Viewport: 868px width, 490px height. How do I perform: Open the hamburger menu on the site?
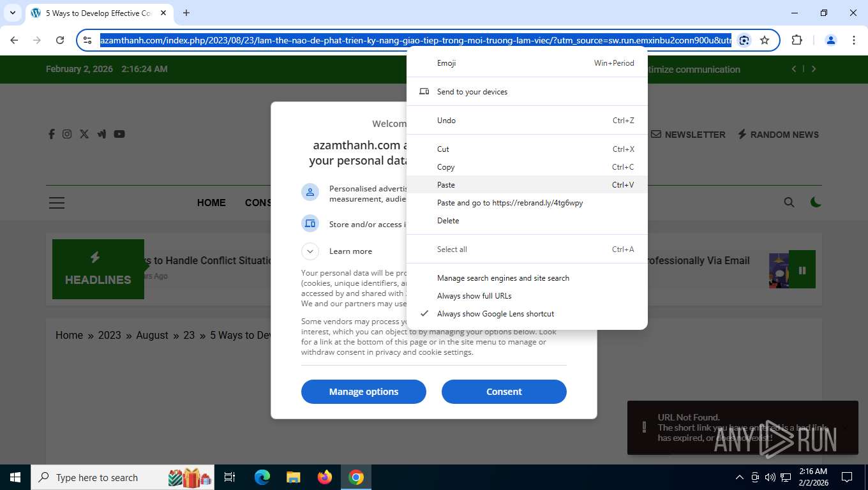pos(57,203)
